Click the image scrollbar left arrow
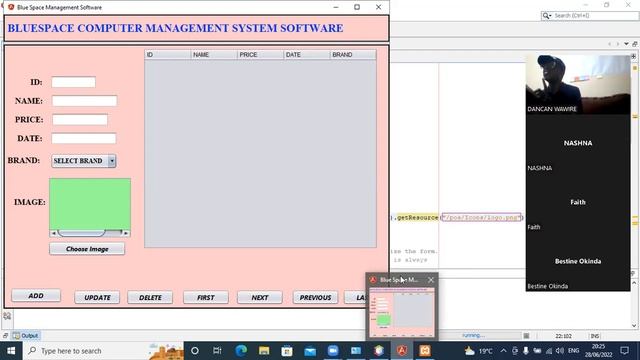 click(x=53, y=233)
